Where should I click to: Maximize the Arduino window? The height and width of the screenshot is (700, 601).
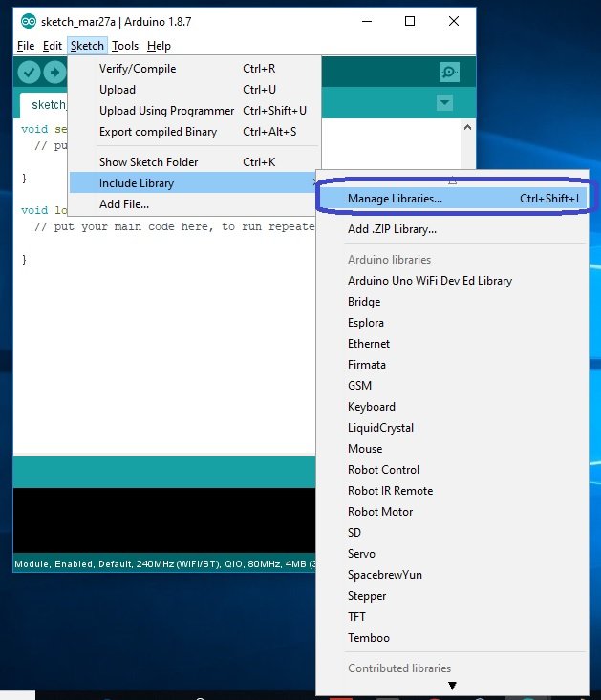pos(410,21)
